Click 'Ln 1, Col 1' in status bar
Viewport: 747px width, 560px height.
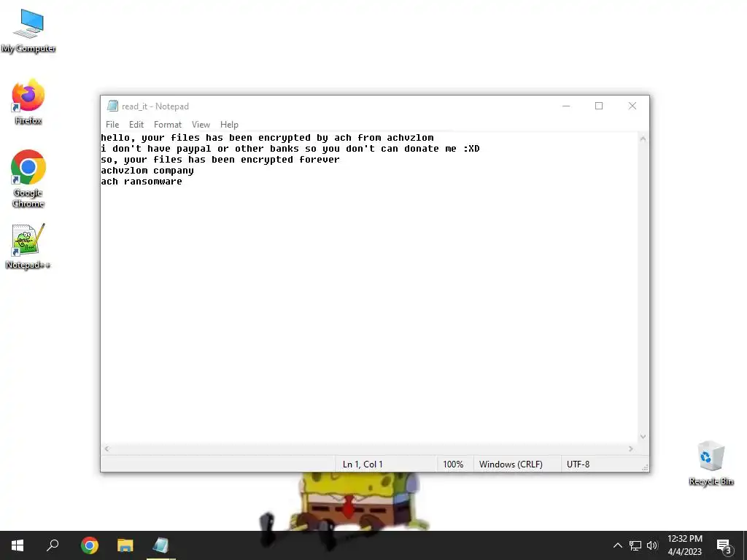(x=363, y=464)
